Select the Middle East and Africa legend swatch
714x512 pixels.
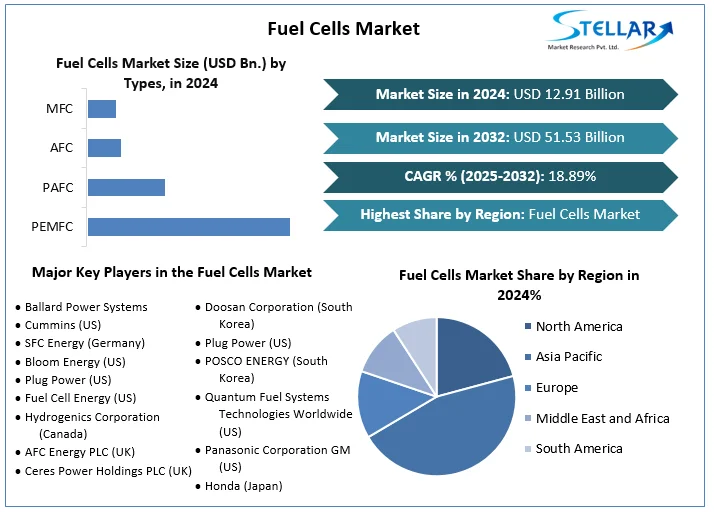tap(527, 418)
